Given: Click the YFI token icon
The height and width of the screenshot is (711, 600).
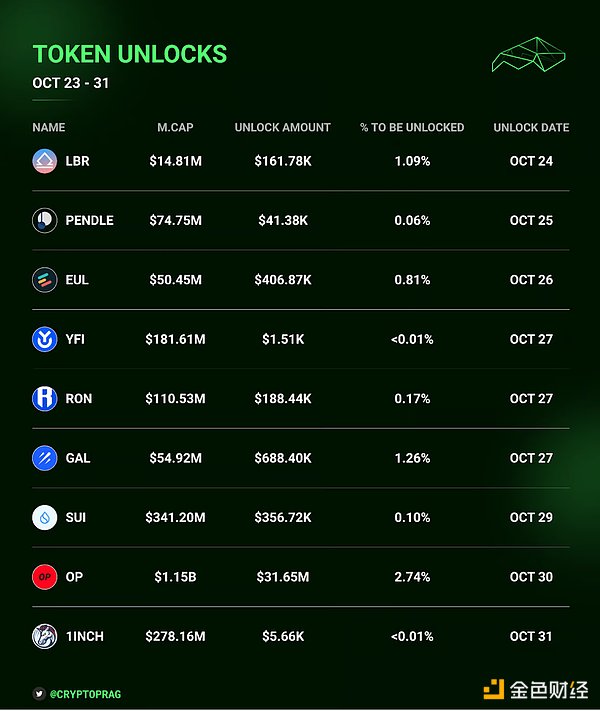Looking at the screenshot, I should click(x=44, y=339).
